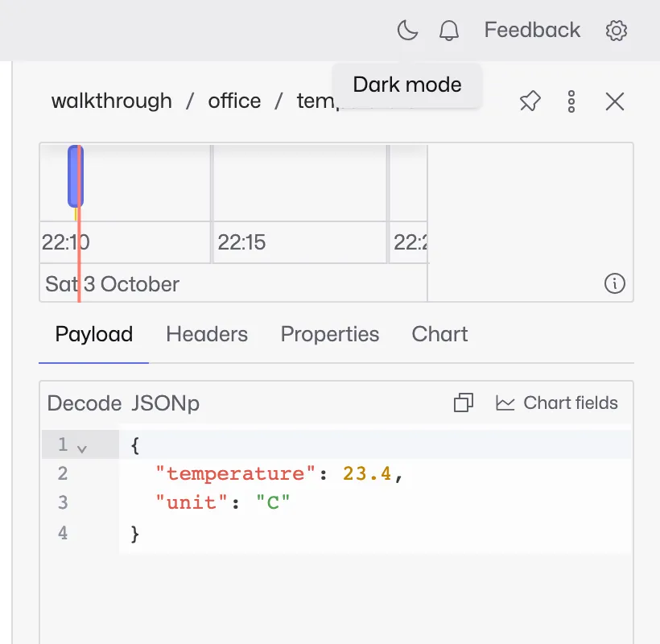Screen dimensions: 660x644
Task: Show timeline info icon
Action: (615, 283)
